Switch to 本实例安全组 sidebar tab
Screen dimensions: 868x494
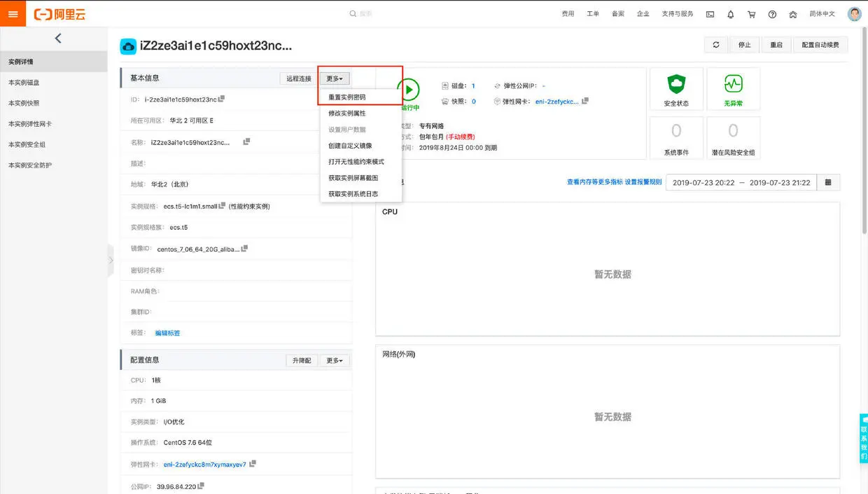click(25, 144)
